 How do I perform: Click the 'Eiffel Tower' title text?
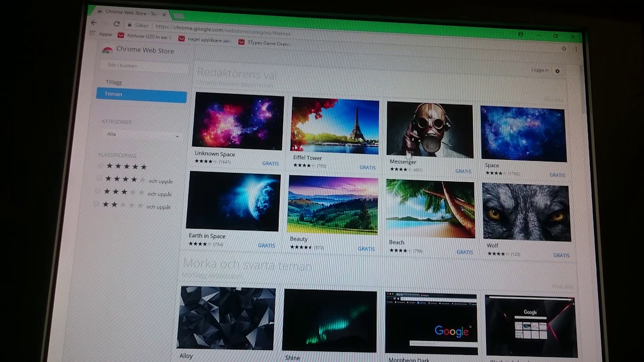[307, 158]
